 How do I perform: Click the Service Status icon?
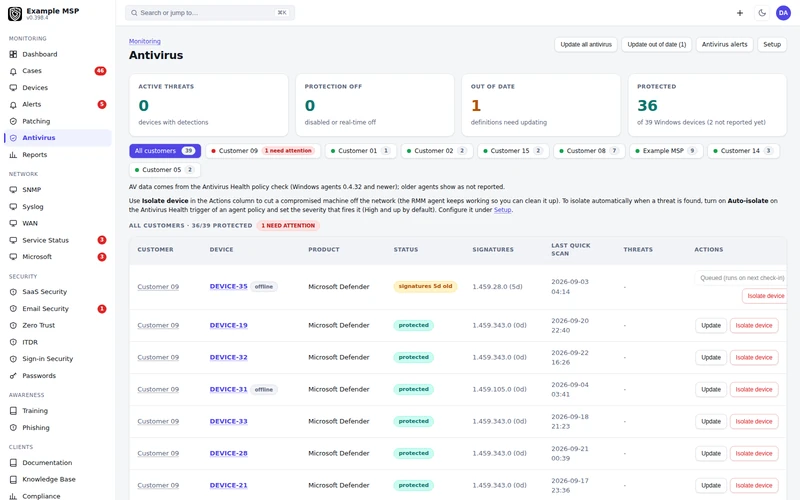tap(13, 240)
